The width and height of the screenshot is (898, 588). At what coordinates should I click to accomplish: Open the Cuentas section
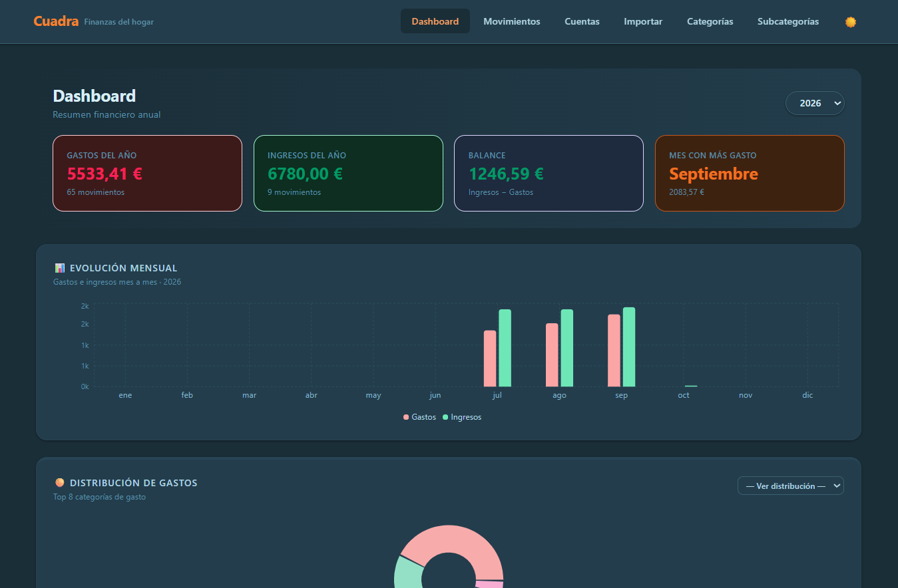pos(582,21)
